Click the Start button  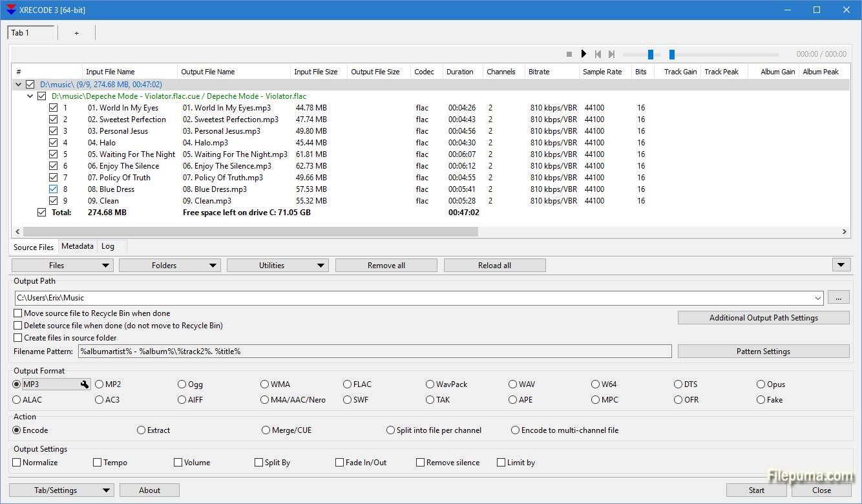[757, 490]
